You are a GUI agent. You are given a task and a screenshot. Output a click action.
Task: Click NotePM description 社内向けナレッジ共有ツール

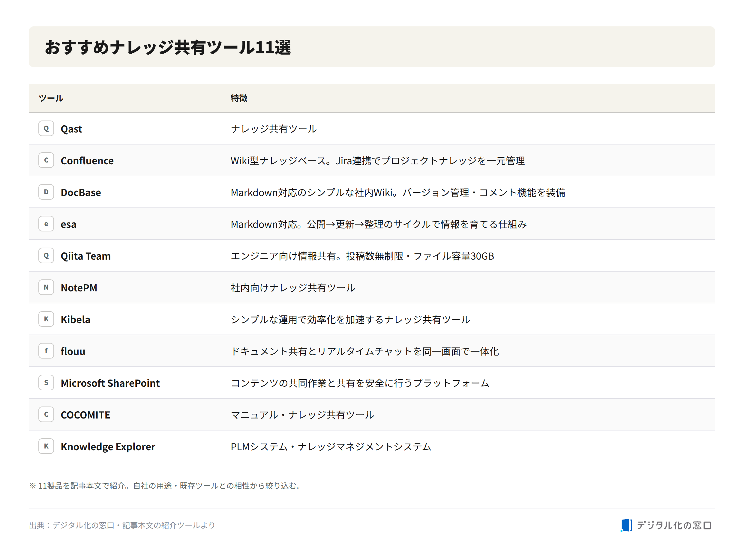(292, 288)
